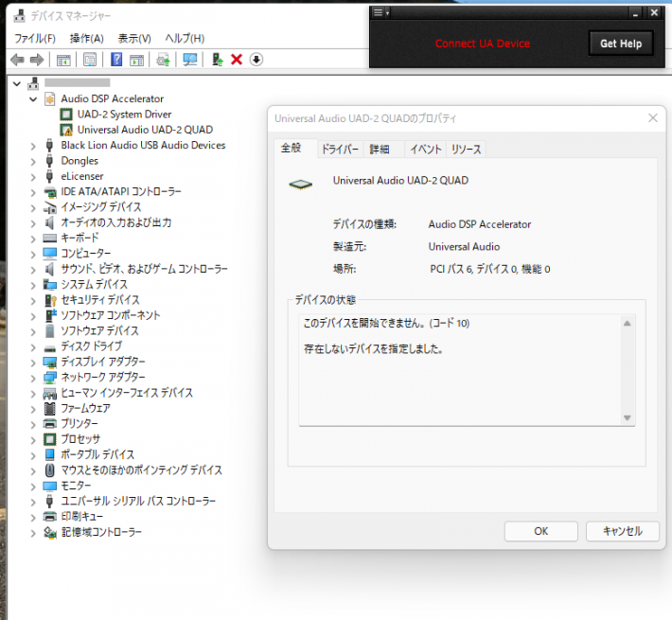Click device status scrollbar down arrow
Viewport: 672px width, 620px height.
coord(628,417)
